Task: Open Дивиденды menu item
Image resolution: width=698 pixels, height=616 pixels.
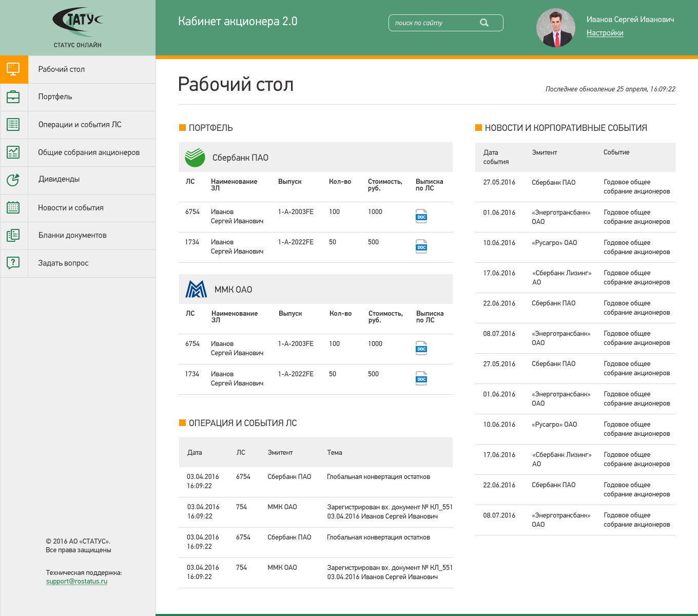Action: pos(78,180)
